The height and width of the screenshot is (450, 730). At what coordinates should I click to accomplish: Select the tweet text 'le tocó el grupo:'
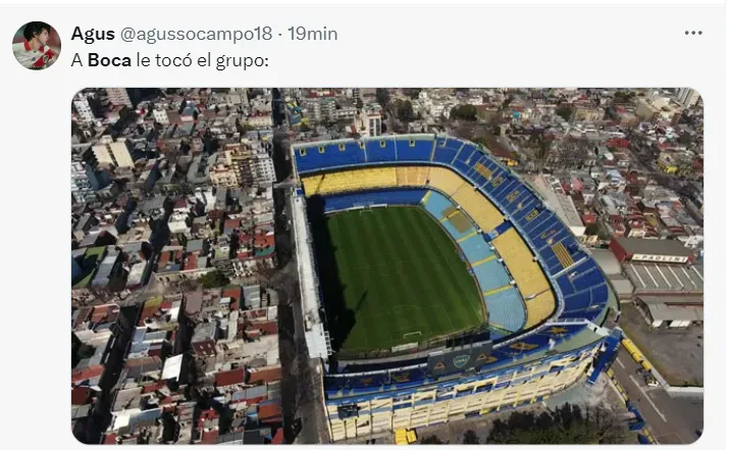[x=203, y=61]
